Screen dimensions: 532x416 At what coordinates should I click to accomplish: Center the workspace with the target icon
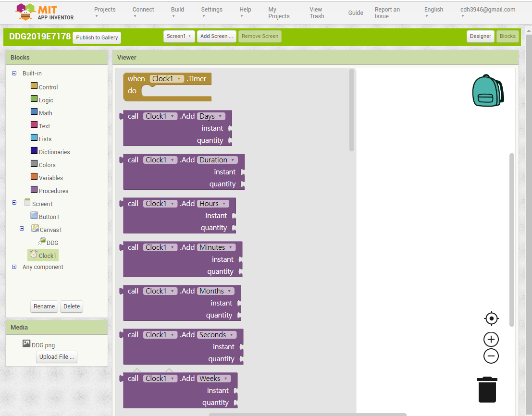491,318
